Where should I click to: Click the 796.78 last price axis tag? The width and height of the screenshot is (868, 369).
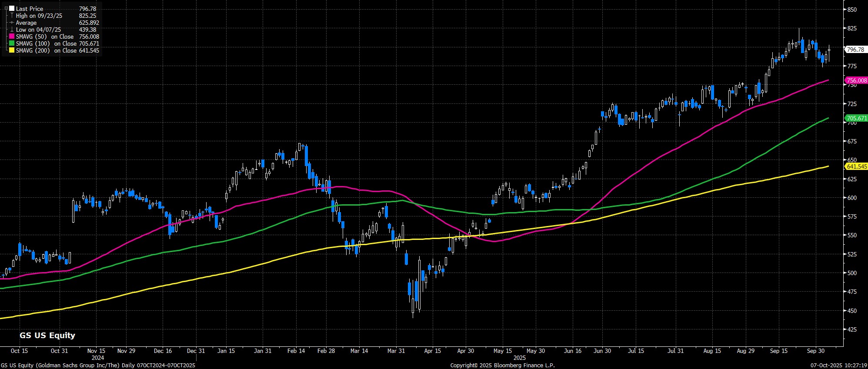[x=855, y=50]
